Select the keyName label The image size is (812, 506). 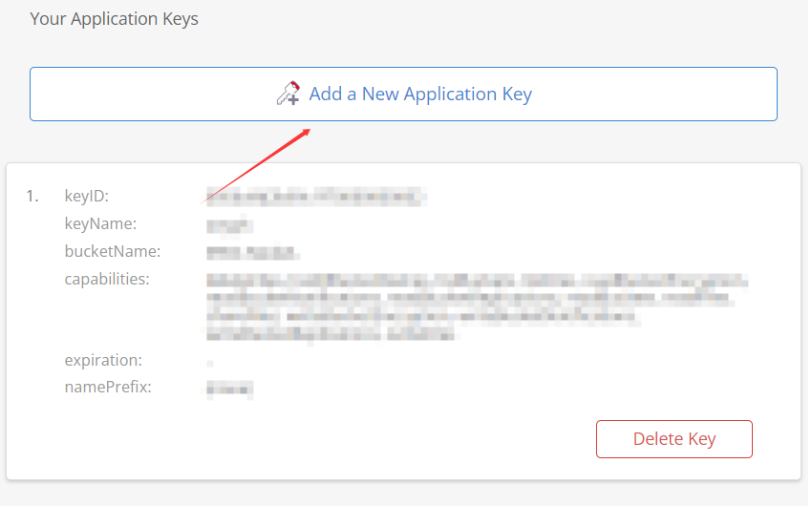click(x=100, y=224)
